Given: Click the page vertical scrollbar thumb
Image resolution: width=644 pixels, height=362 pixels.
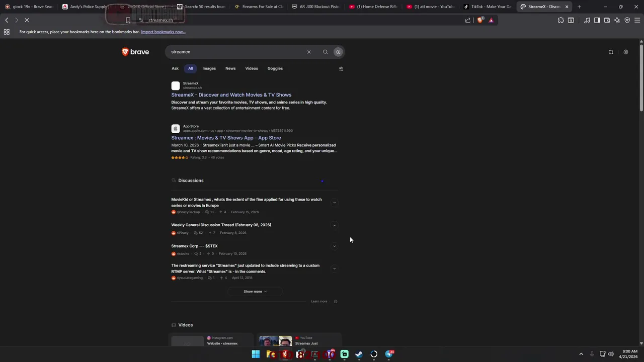Looking at the screenshot, I should 641,78.
